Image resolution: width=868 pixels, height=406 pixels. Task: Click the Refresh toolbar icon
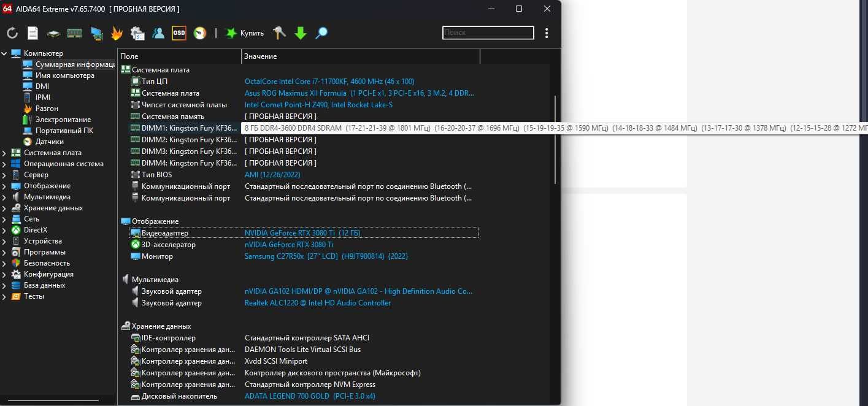[x=12, y=33]
